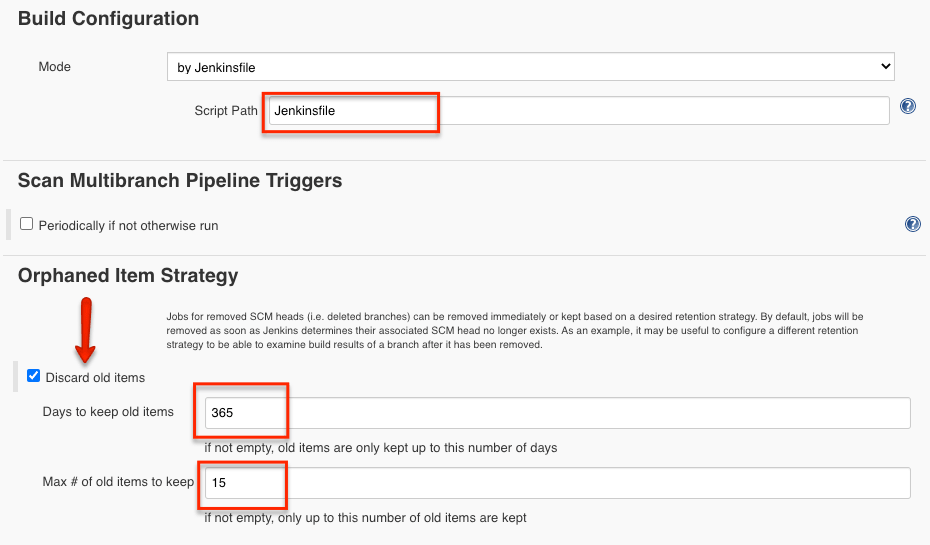Uncheck the Discard old items checkbox
Image resolution: width=930 pixels, height=545 pixels.
coord(34,376)
